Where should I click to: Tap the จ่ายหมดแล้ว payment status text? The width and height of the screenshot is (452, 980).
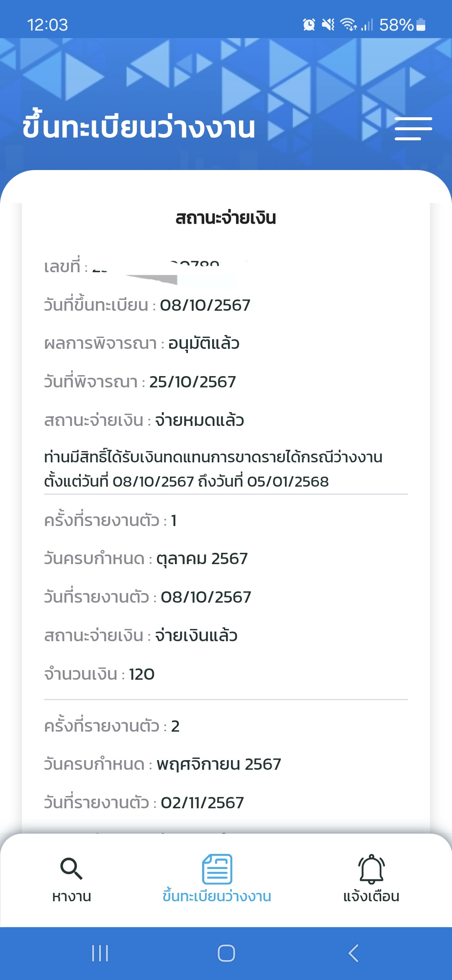click(x=200, y=420)
